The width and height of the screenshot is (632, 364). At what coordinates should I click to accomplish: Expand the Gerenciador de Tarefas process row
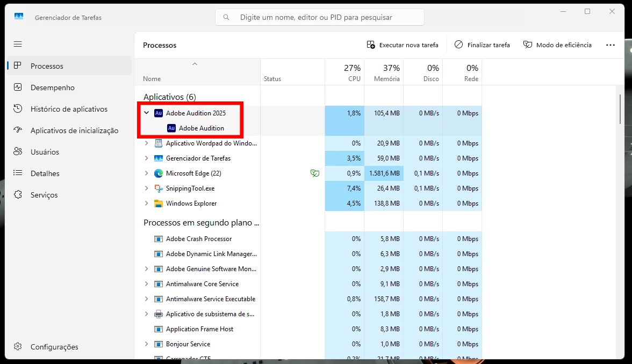pyautogui.click(x=147, y=158)
